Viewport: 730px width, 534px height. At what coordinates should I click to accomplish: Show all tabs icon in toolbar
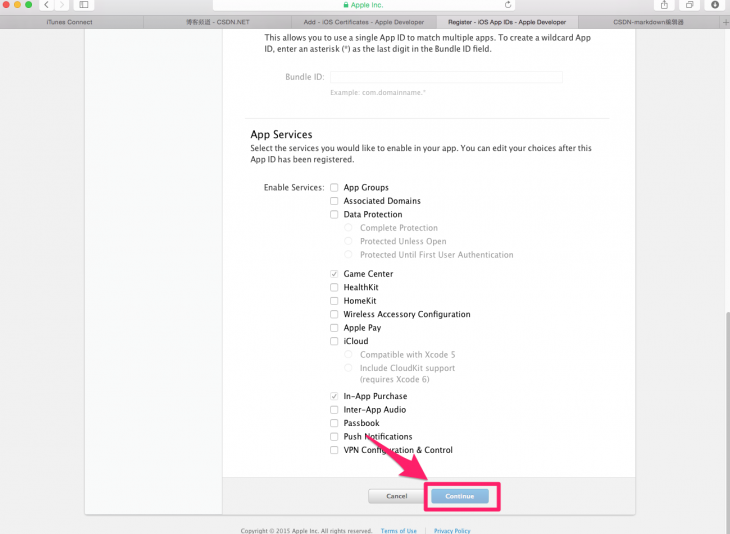[689, 5]
